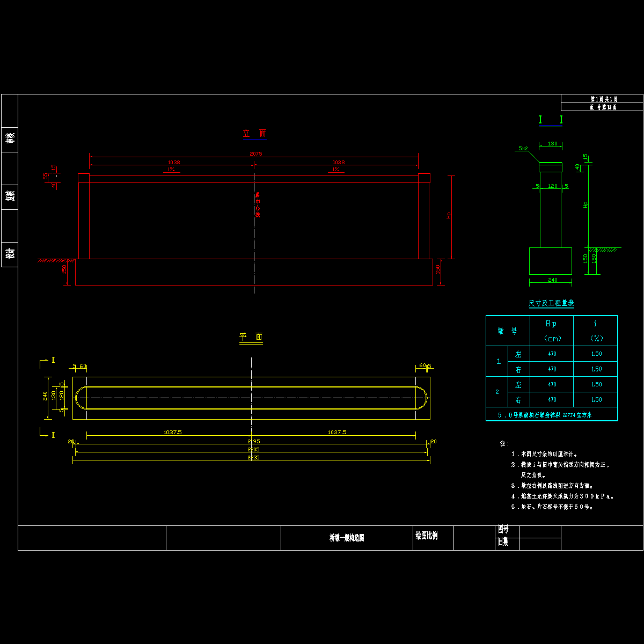
Task: Select pier number 1 cell in the table
Action: pos(497,362)
